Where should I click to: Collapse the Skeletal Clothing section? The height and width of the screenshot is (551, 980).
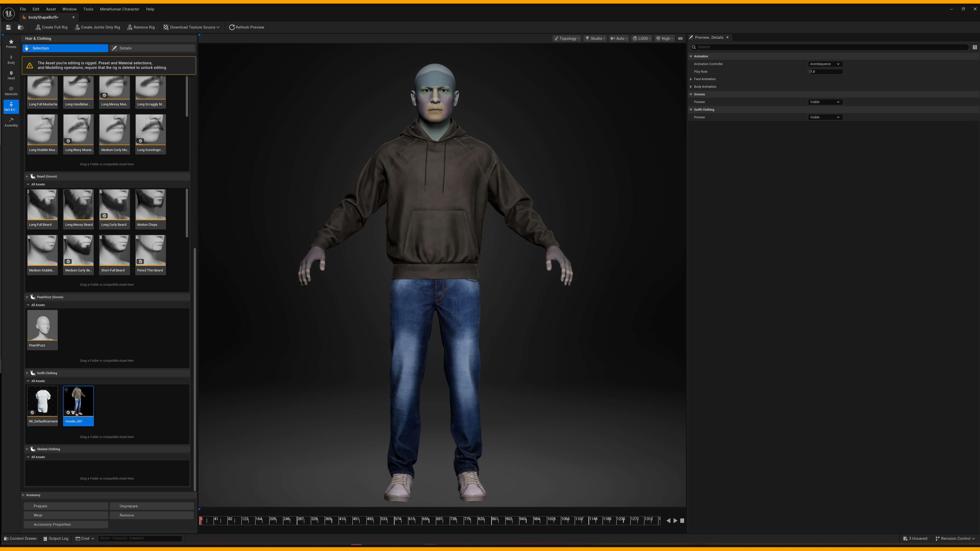pyautogui.click(x=27, y=449)
